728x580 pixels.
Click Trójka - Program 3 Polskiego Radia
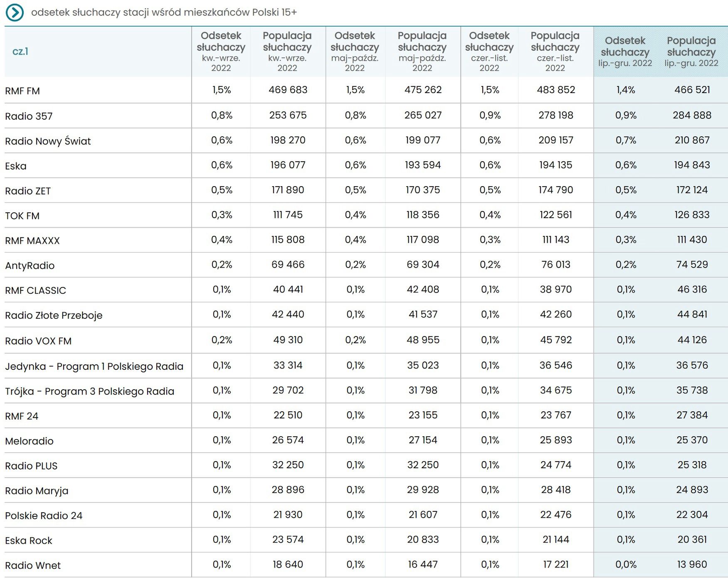pos(89,391)
